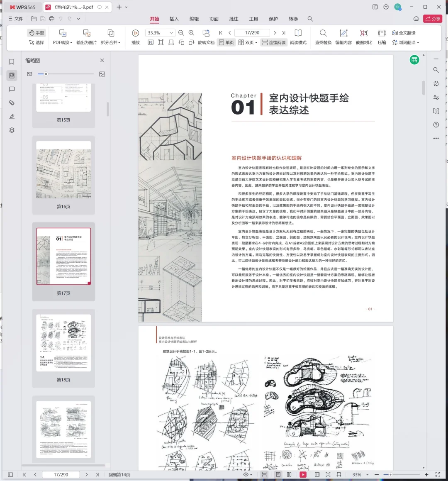The height and width of the screenshot is (481, 448).
Task: Click the 全文翻译 full translation button
Action: coord(404,33)
